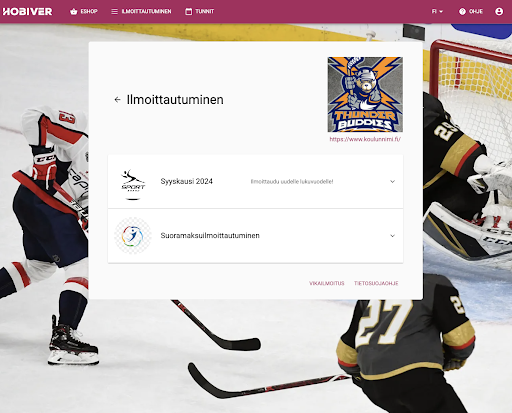Go back with the arrow beside Ilmoittautuminen
Screen dimensions: 512x413
tap(117, 100)
